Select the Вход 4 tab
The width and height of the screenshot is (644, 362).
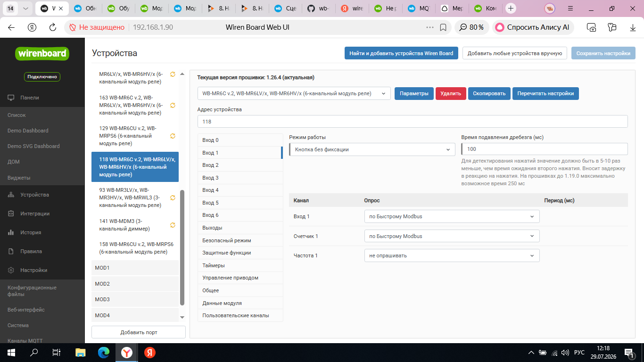240,190
